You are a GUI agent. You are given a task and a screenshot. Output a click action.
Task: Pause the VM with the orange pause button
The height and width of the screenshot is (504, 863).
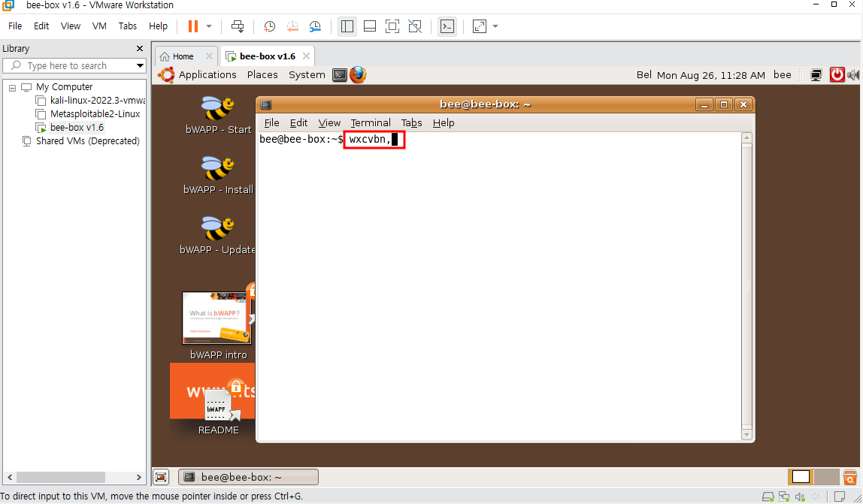pyautogui.click(x=192, y=26)
